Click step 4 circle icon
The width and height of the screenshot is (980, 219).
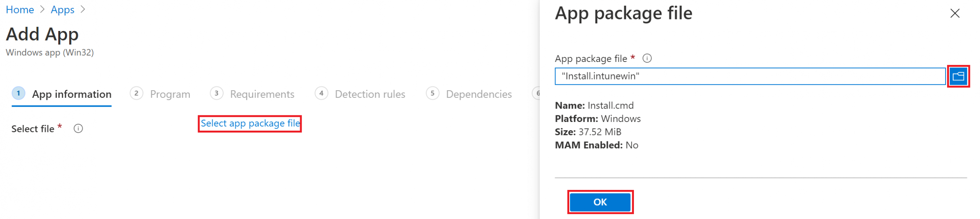321,94
